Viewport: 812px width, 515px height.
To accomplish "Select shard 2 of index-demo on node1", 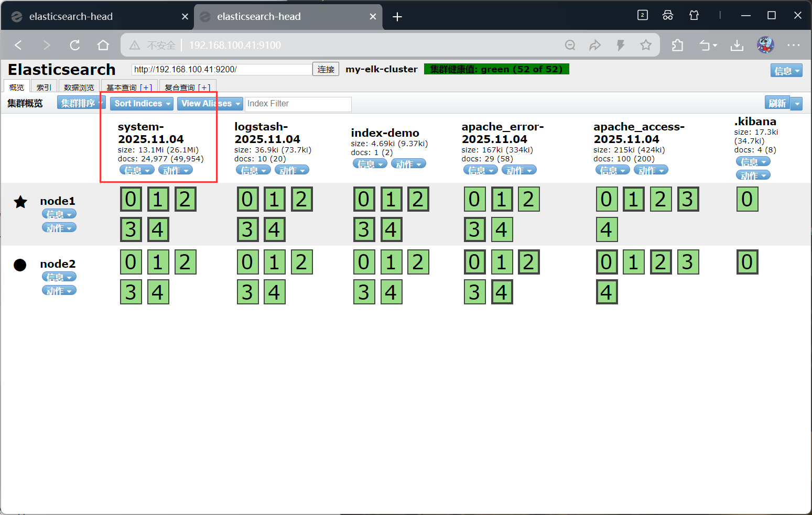I will coord(418,199).
